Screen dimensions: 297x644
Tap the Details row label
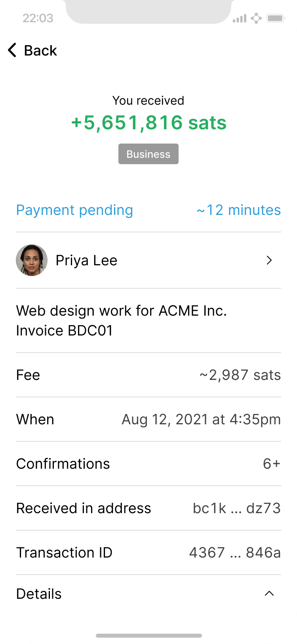(x=39, y=594)
